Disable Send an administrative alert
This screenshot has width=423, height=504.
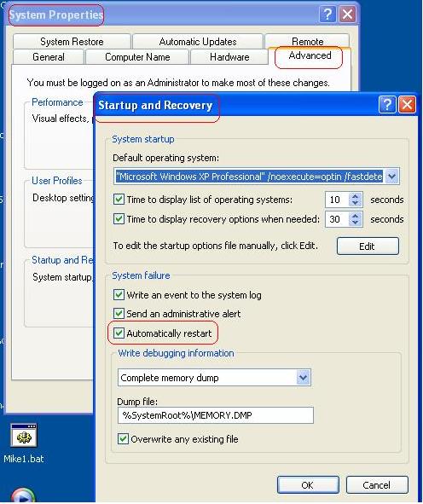(x=119, y=313)
